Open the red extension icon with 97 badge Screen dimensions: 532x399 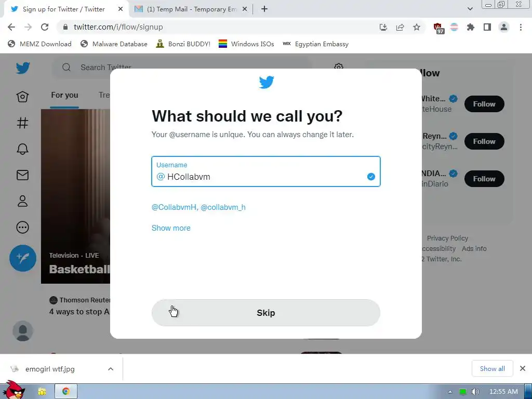pyautogui.click(x=438, y=28)
